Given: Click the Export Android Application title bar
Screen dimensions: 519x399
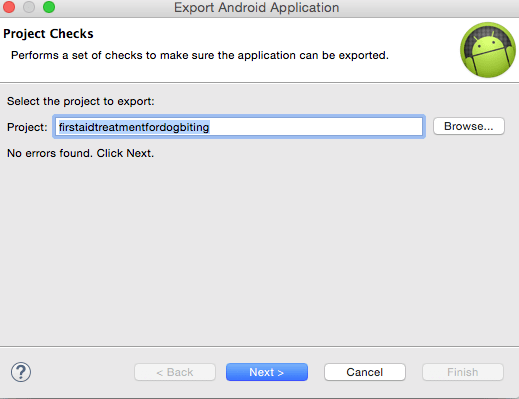Looking at the screenshot, I should click(257, 8).
